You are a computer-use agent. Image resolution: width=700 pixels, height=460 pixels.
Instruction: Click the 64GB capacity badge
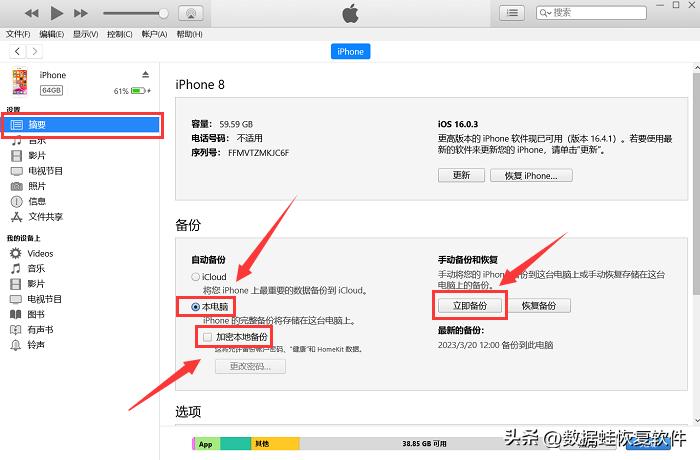click(x=51, y=90)
